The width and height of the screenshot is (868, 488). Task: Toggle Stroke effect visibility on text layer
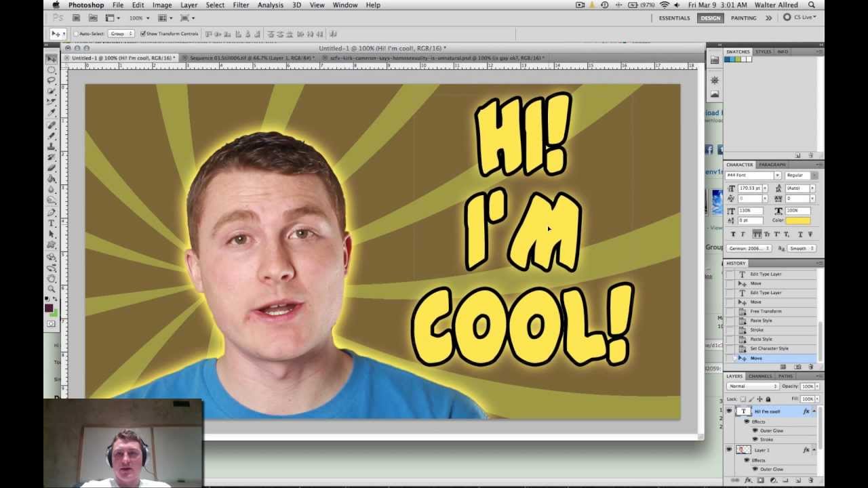pyautogui.click(x=755, y=439)
